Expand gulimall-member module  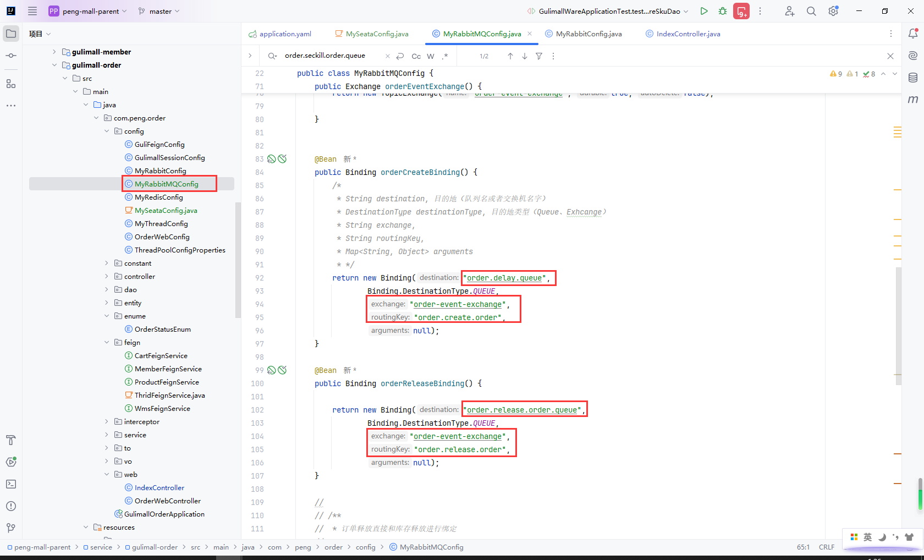(x=54, y=52)
